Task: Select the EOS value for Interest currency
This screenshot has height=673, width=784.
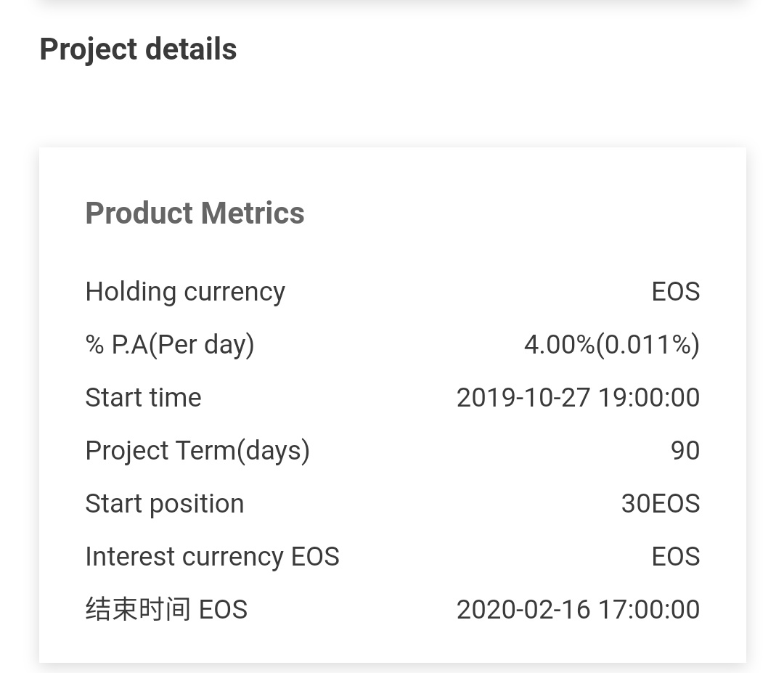Action: pyautogui.click(x=675, y=556)
